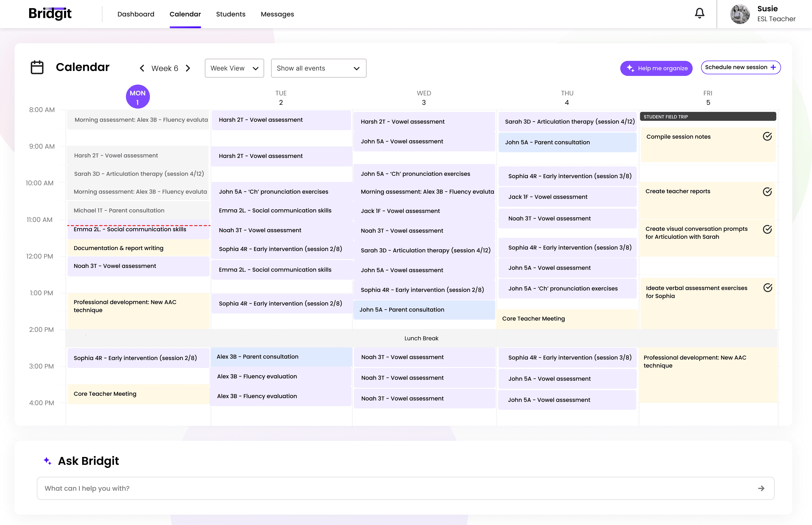The width and height of the screenshot is (812, 525).
Task: Select the WED 3 day header
Action: tap(424, 98)
